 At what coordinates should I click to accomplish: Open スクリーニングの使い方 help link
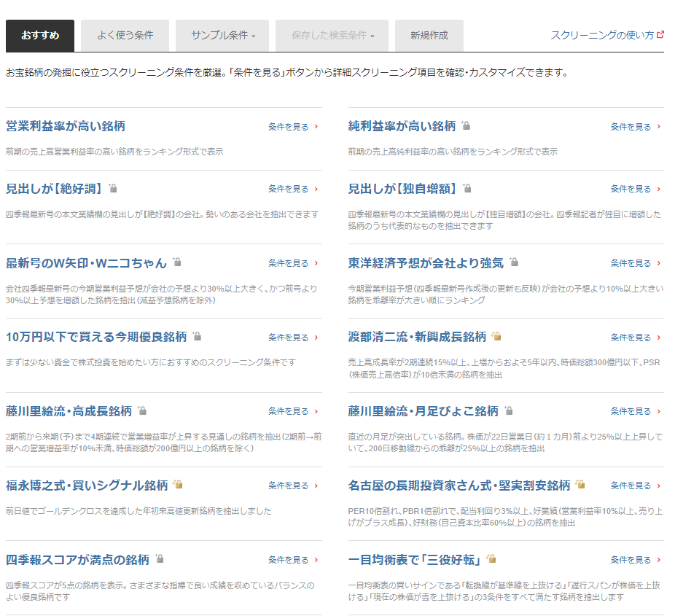pos(602,35)
